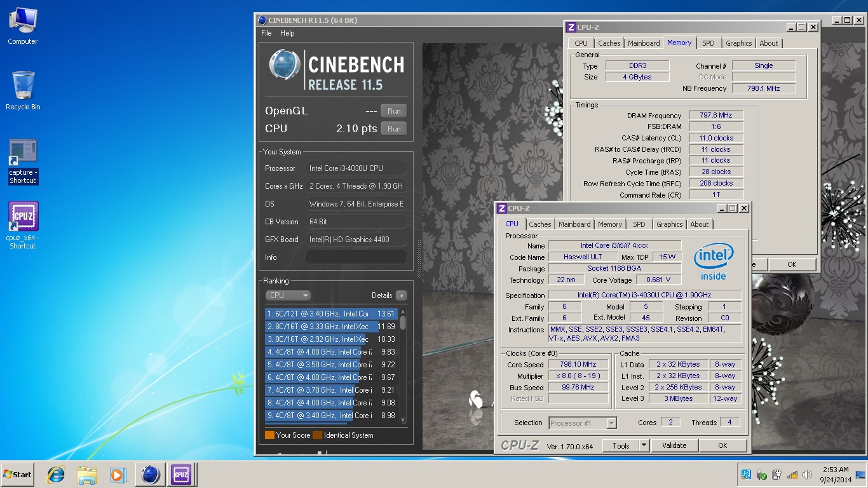Viewport: 868px width, 488px height.
Task: Click the ranking list scroll-down arrow
Action: pos(402,421)
